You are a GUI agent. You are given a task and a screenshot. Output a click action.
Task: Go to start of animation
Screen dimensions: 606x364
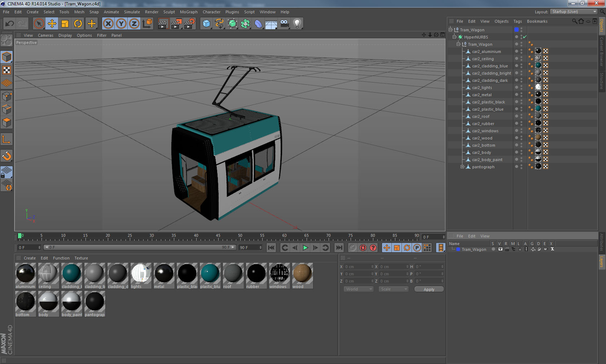271,248
